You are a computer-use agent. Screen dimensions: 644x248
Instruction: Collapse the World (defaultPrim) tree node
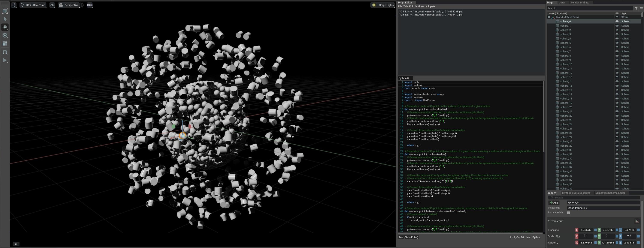(x=549, y=17)
